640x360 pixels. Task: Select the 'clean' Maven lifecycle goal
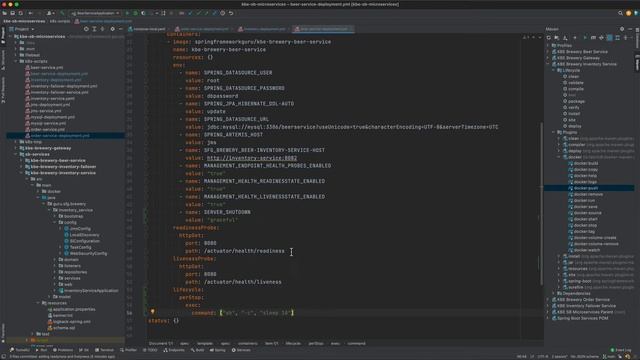point(573,76)
